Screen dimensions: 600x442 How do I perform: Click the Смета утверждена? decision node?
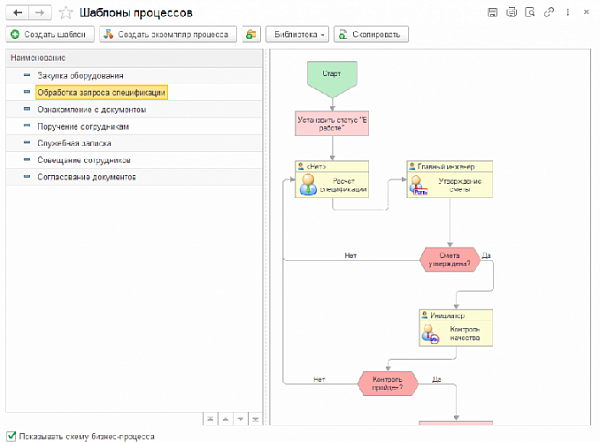click(450, 260)
